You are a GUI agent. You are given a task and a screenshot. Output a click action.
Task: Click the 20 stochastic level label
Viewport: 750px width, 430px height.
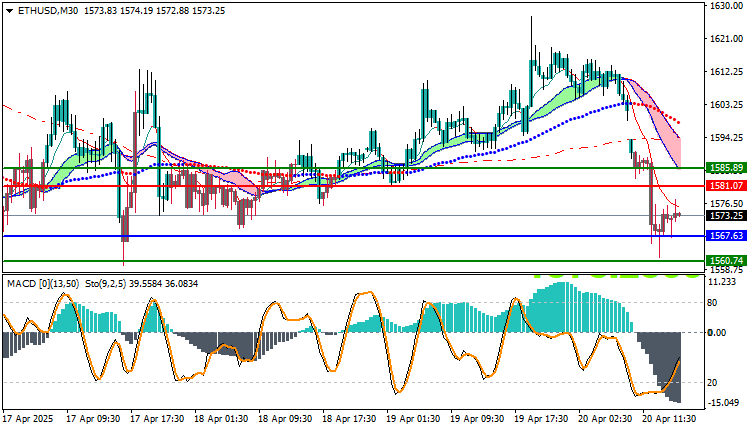(x=712, y=383)
